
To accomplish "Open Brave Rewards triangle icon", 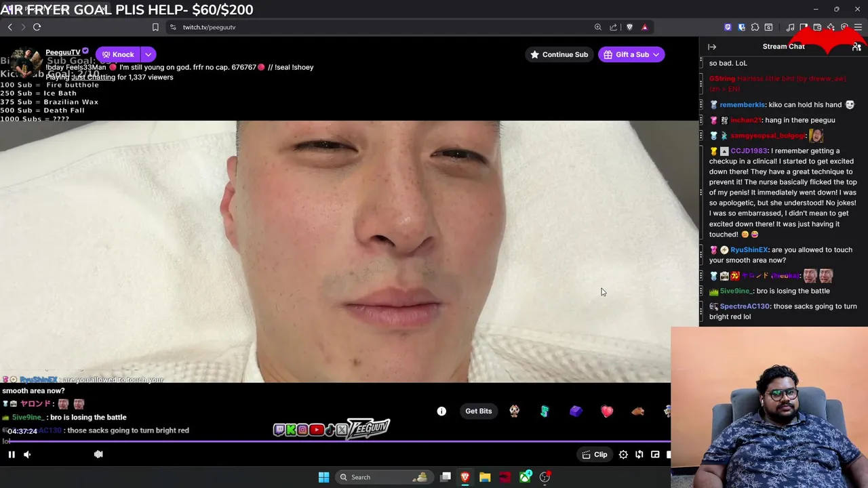I will 644,27.
